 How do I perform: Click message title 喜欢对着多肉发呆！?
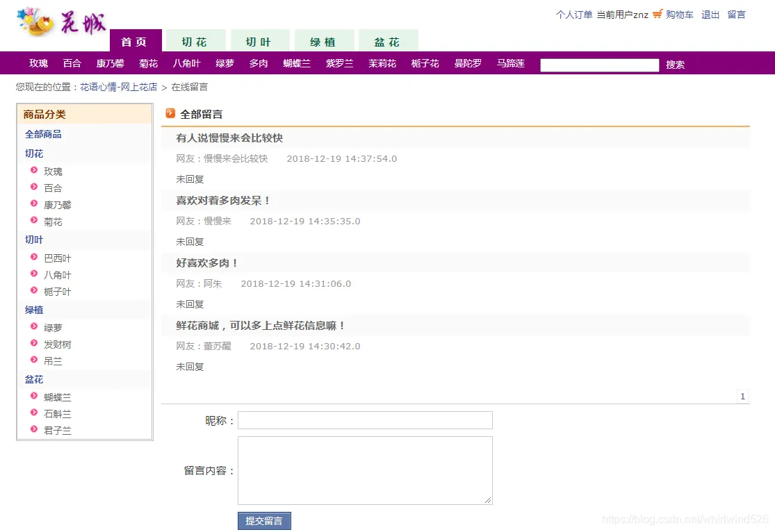[223, 201]
